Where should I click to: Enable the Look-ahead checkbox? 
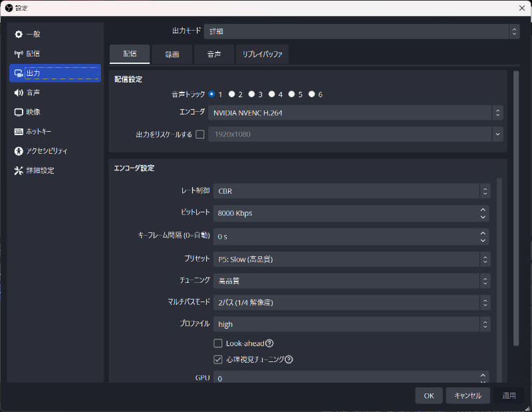tap(218, 343)
